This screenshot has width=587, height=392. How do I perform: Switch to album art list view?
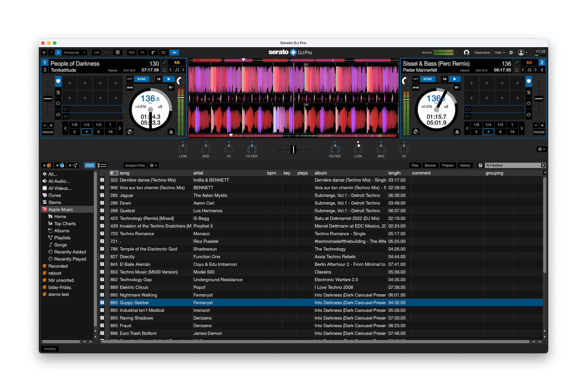pyautogui.click(x=102, y=166)
